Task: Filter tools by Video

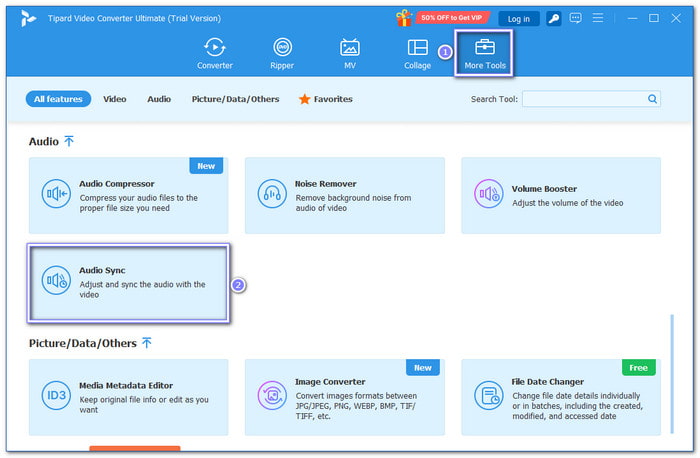Action: pos(115,99)
